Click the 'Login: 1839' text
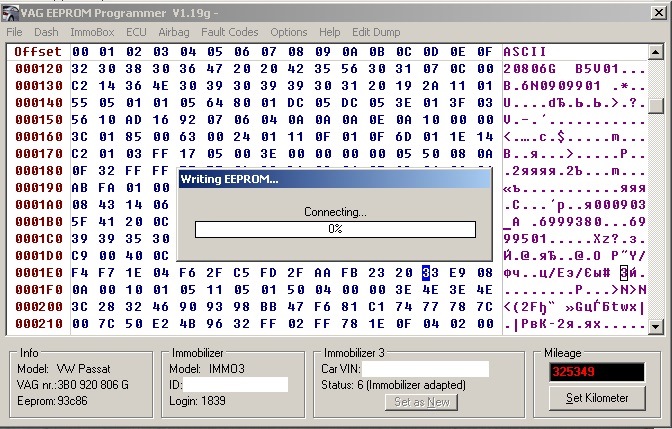Screen dimensions: 672x429 pos(197,401)
